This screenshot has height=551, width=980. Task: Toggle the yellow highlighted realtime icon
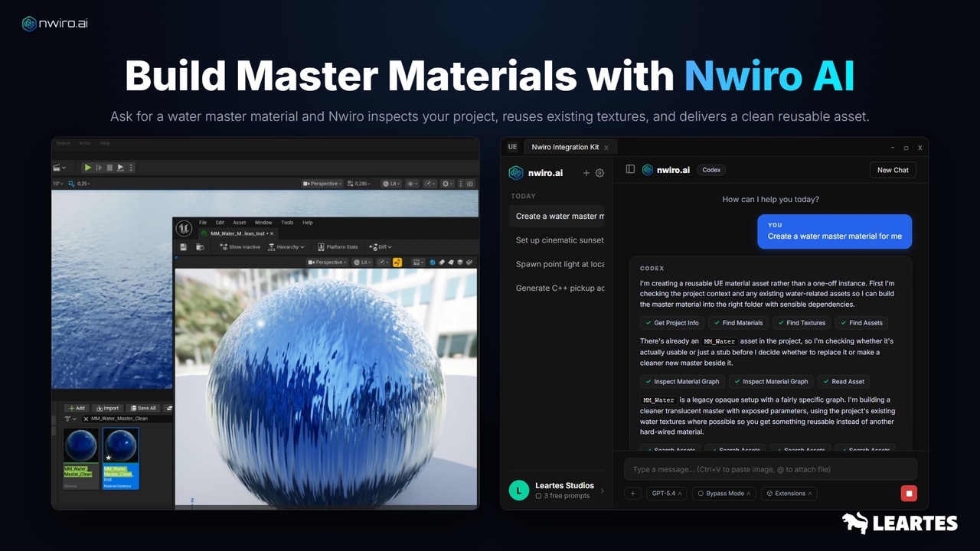[397, 262]
